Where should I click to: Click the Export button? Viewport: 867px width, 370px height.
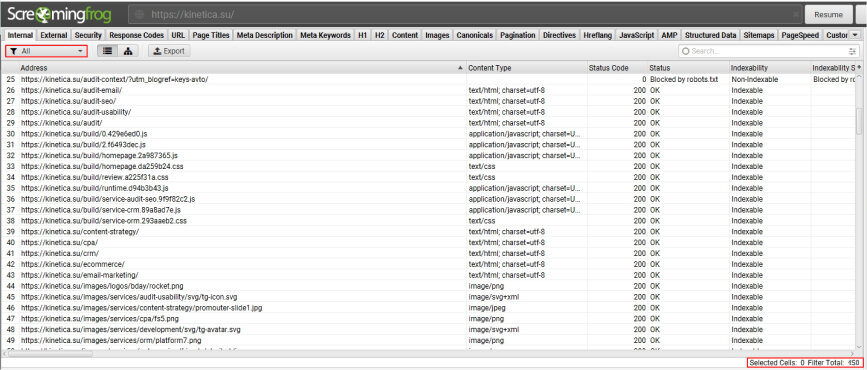pos(169,51)
